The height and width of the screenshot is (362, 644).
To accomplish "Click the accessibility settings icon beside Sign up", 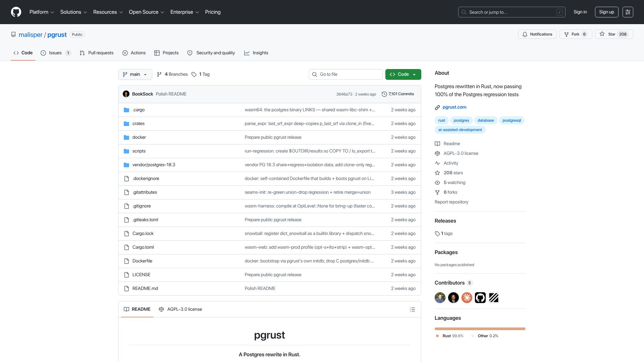I will pos(628,12).
